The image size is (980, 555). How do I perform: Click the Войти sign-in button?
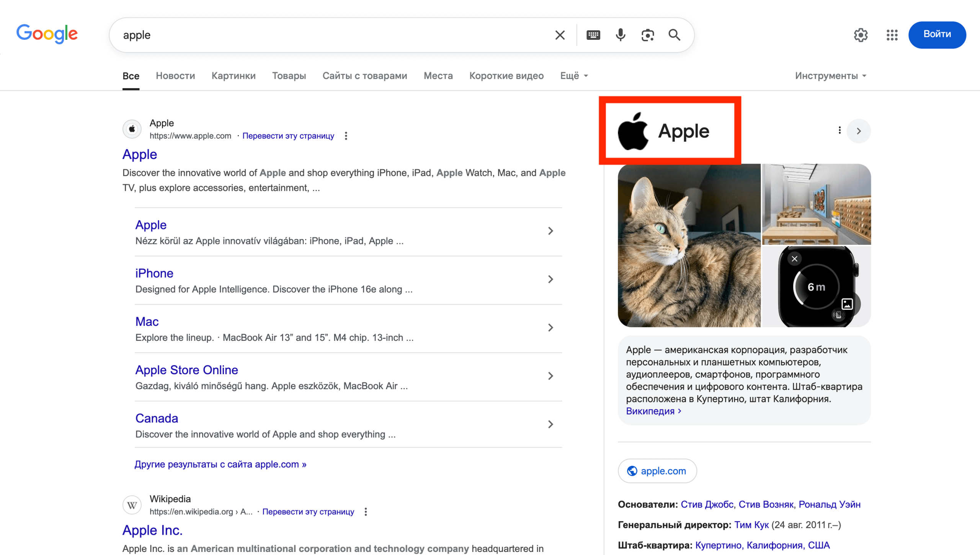coord(937,34)
